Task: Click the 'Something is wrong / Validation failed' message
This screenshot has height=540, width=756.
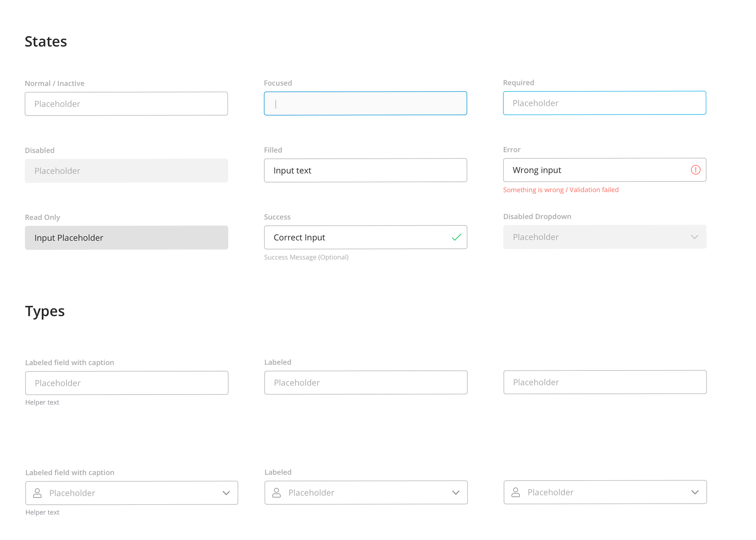Action: coord(561,190)
